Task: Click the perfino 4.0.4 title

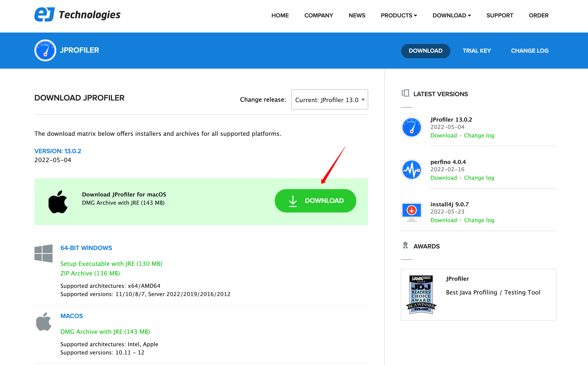Action: 448,162
